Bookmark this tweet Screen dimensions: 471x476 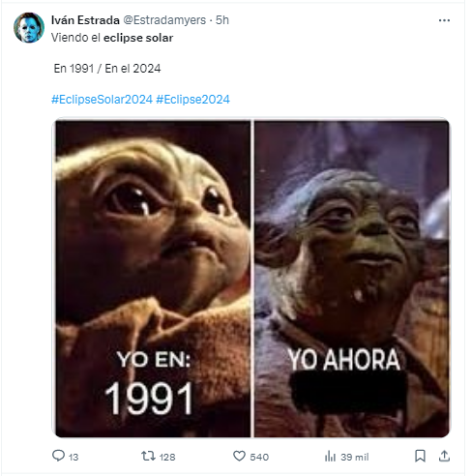pyautogui.click(x=420, y=456)
